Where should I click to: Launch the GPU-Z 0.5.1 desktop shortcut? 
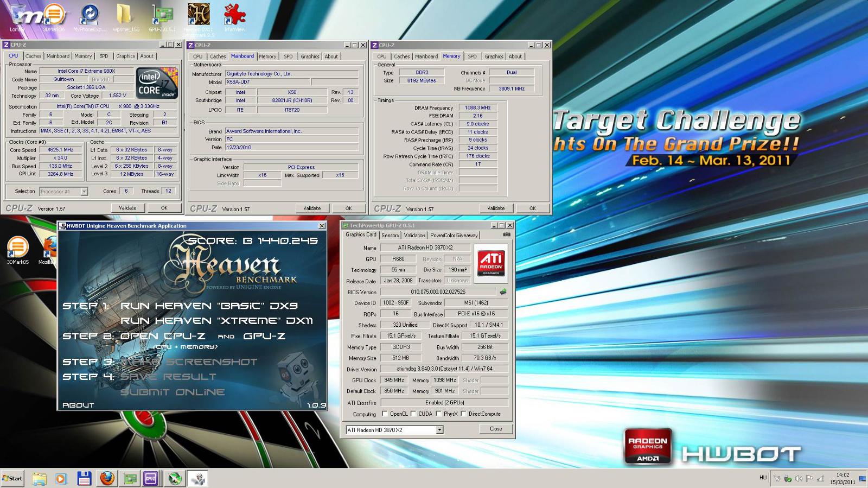(x=163, y=17)
